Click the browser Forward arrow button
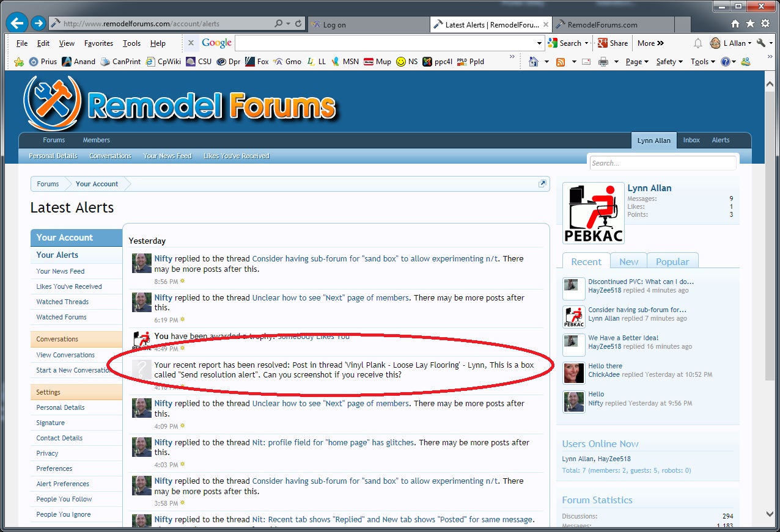This screenshot has height=532, width=780. point(39,24)
